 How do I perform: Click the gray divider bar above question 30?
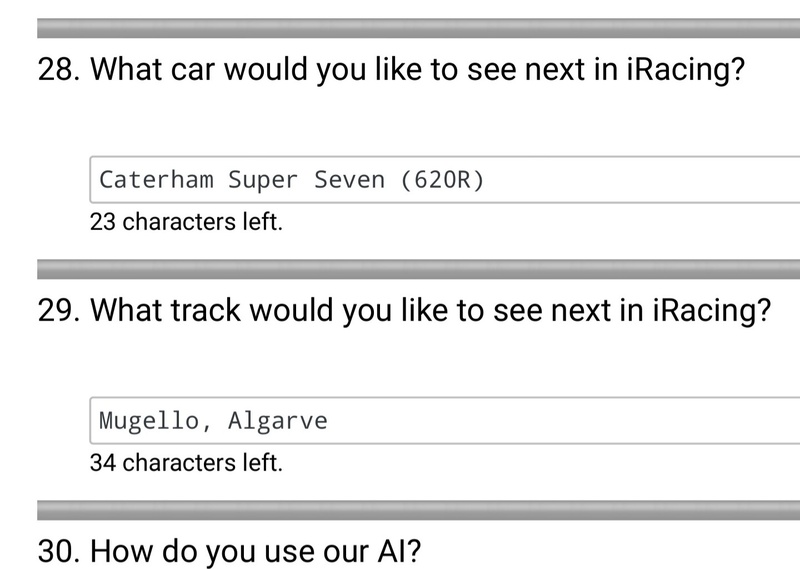(418, 510)
